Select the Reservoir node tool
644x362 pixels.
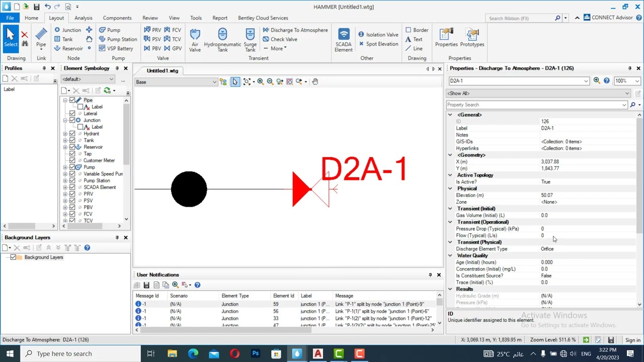tap(68, 49)
